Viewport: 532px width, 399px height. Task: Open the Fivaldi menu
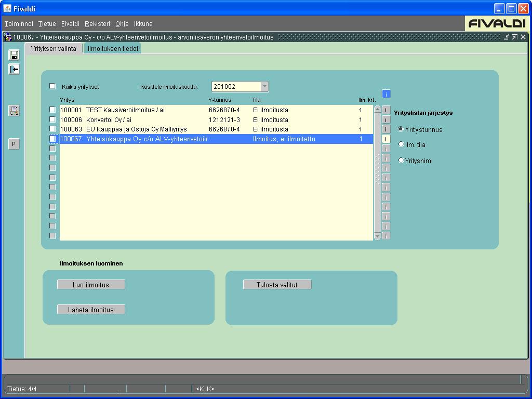tap(70, 24)
